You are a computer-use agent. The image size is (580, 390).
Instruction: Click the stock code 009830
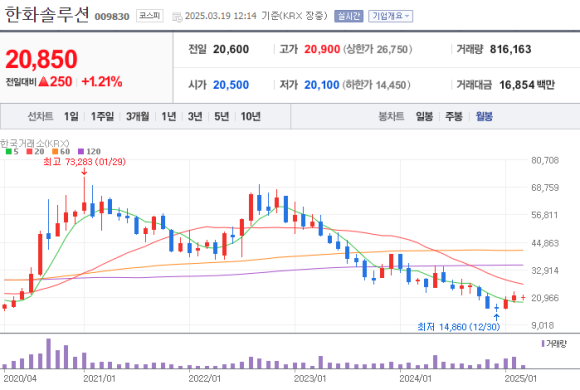click(112, 17)
